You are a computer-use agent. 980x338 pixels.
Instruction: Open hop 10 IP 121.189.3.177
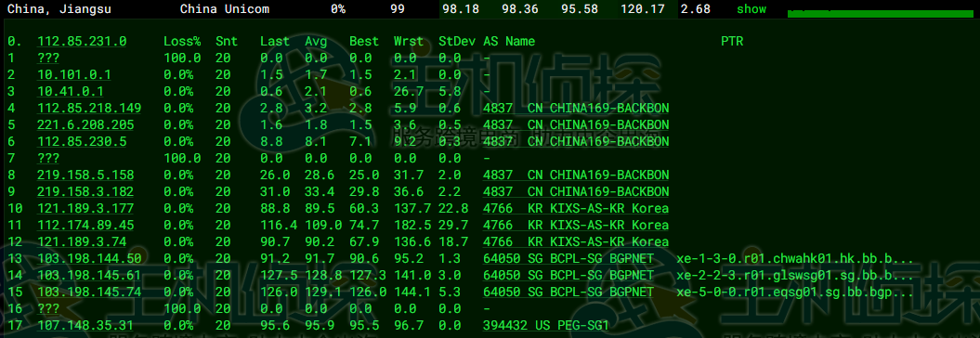click(x=85, y=208)
